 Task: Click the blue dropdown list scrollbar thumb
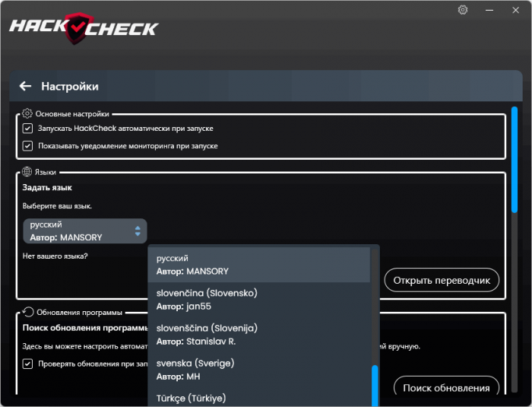(x=375, y=386)
